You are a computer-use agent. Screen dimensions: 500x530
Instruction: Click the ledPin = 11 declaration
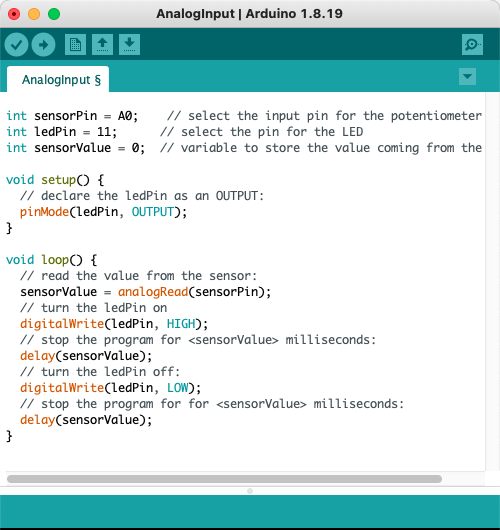62,132
